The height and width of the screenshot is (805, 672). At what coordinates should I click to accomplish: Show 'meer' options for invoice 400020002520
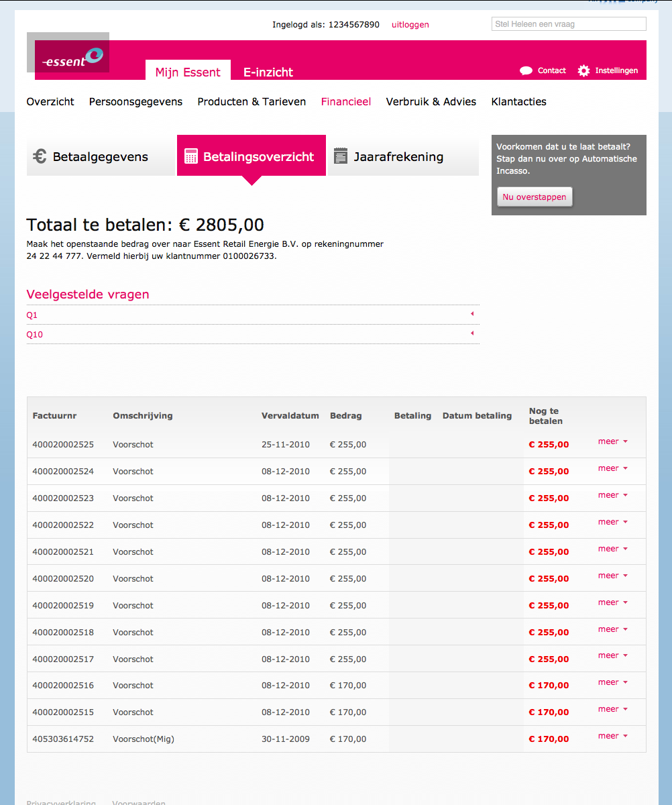tap(612, 576)
